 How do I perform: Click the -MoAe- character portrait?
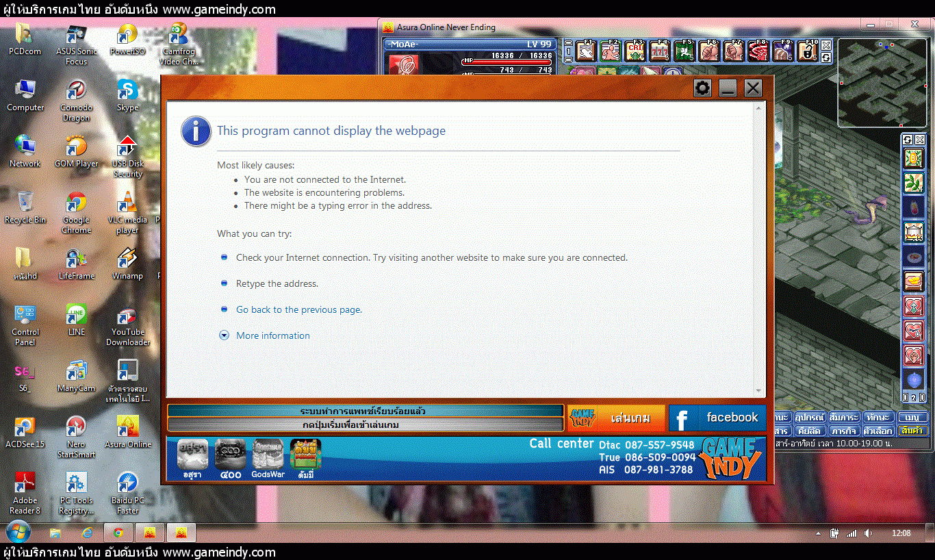pos(404,64)
